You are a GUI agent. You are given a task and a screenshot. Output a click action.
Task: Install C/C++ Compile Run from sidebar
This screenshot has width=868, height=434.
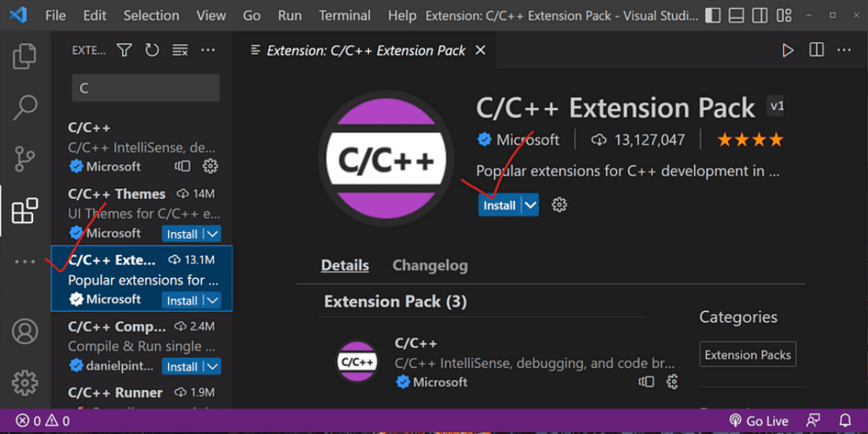coord(182,366)
